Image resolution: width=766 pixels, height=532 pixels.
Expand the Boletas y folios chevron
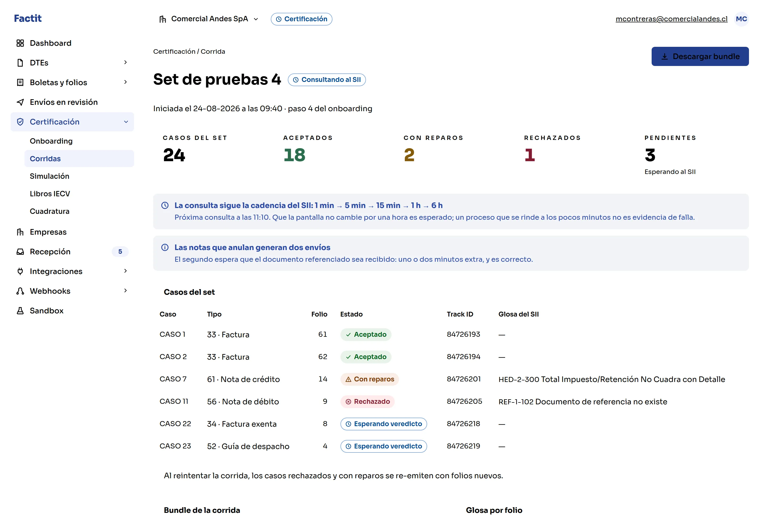click(x=125, y=82)
